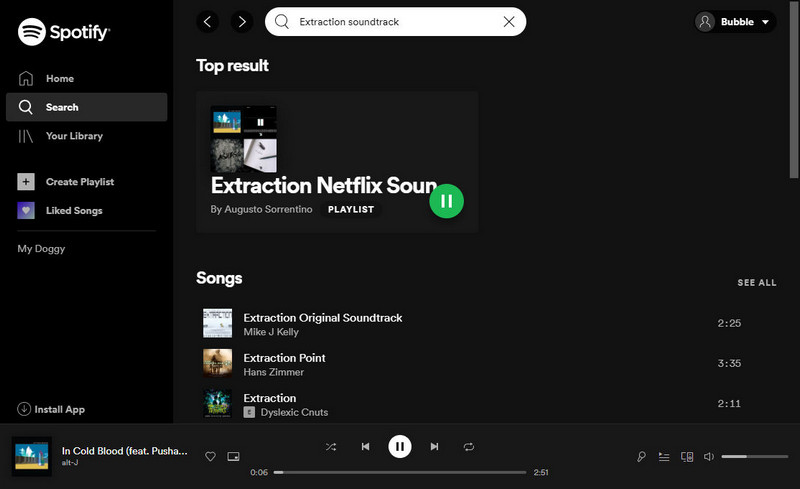Screen dimensions: 800x489
Task: Select the Extraction Point song
Action: tap(284, 358)
